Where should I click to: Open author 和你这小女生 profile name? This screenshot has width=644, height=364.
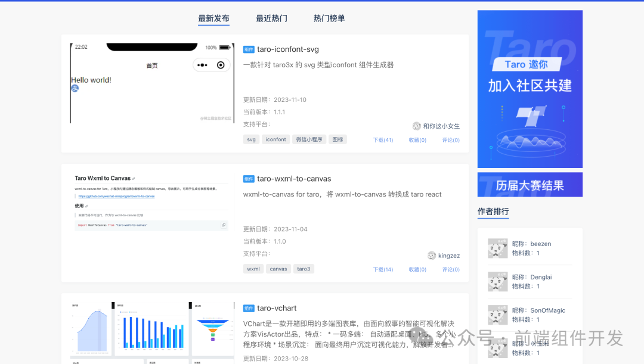click(441, 126)
